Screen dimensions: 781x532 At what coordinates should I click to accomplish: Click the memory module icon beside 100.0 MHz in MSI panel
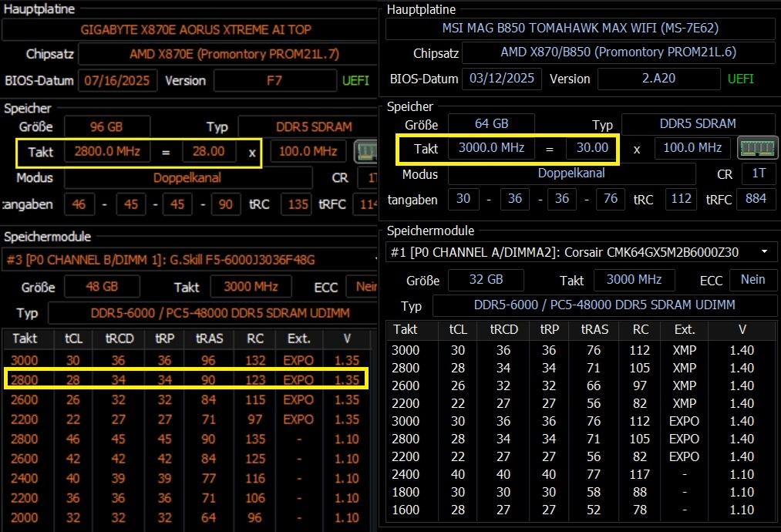[757, 148]
